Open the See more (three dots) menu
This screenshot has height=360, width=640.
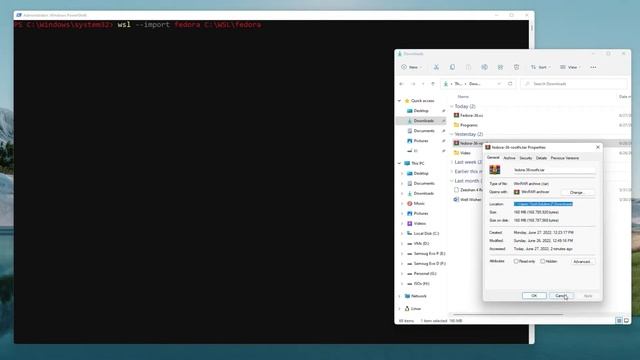click(593, 67)
